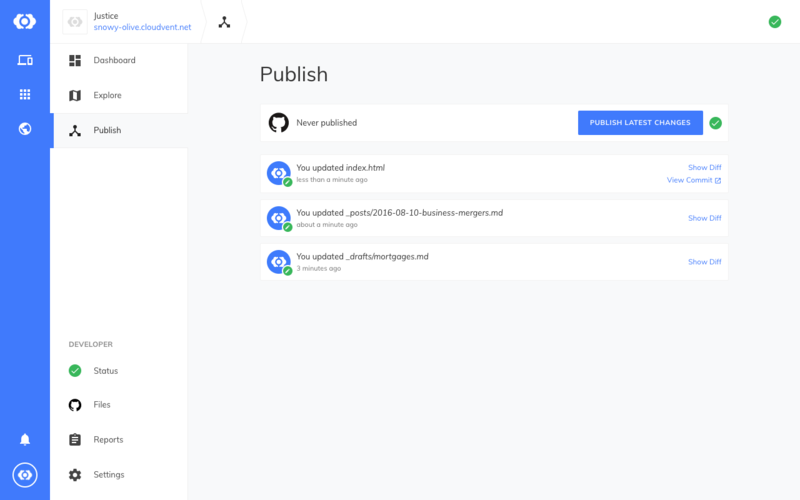
Task: Open View Commit link for index.html
Action: pyautogui.click(x=693, y=180)
